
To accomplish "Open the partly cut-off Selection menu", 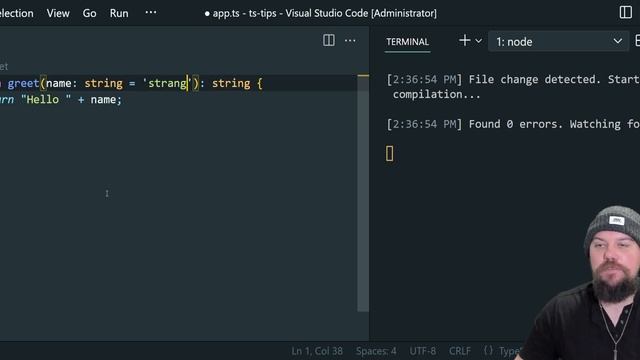I will click(17, 13).
